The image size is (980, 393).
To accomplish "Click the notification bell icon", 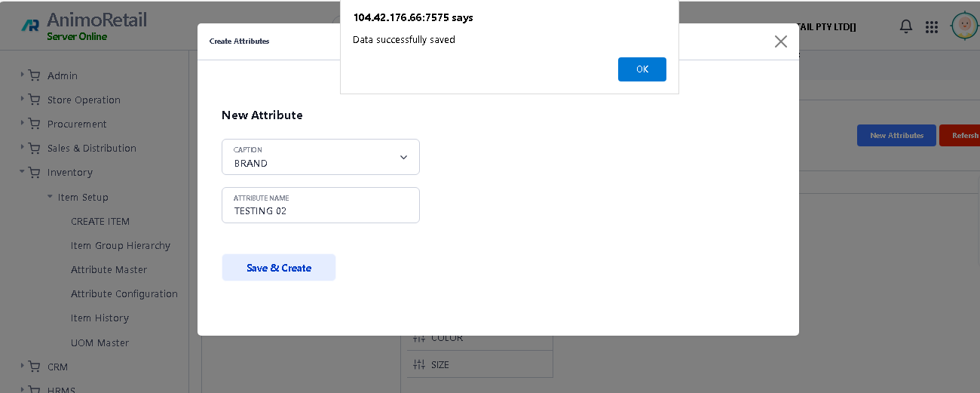I will [906, 27].
